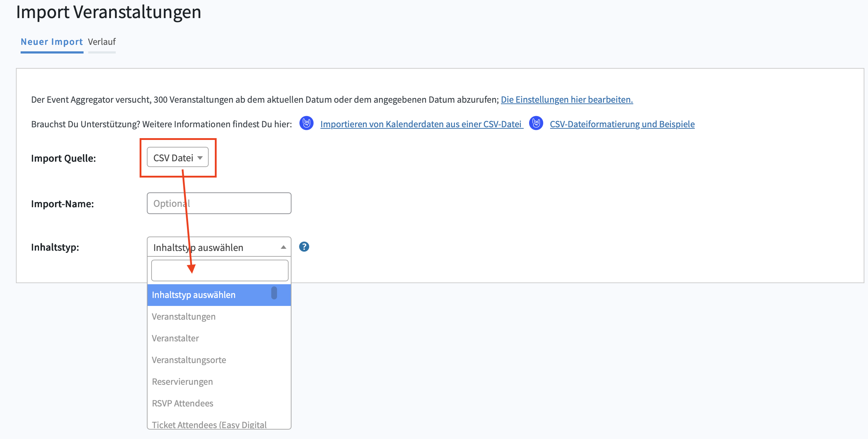Screen dimensions: 868x439
Task: Choose Veranstalter option in dropdown
Action: pos(175,338)
